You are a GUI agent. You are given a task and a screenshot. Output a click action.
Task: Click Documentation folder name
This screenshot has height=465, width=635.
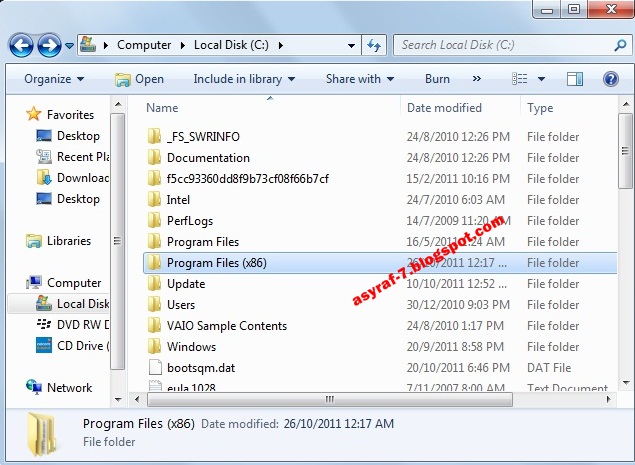pos(208,158)
